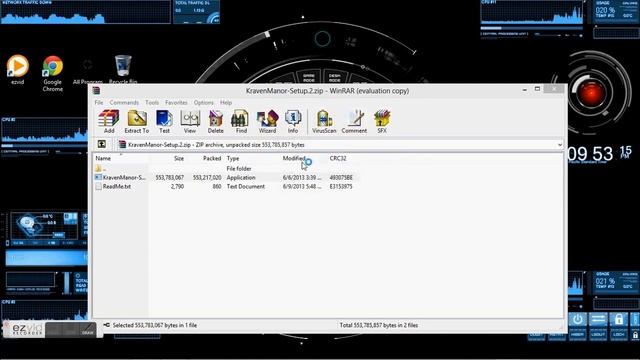Image resolution: width=640 pixels, height=360 pixels.
Task: Click the 553,783,067 size value
Action: (x=170, y=178)
